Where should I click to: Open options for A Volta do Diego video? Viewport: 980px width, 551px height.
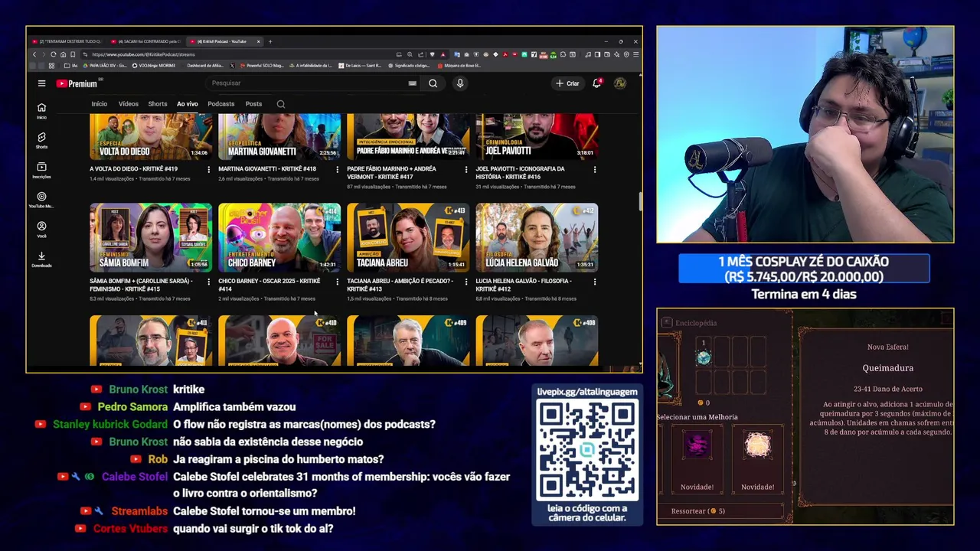(208, 170)
